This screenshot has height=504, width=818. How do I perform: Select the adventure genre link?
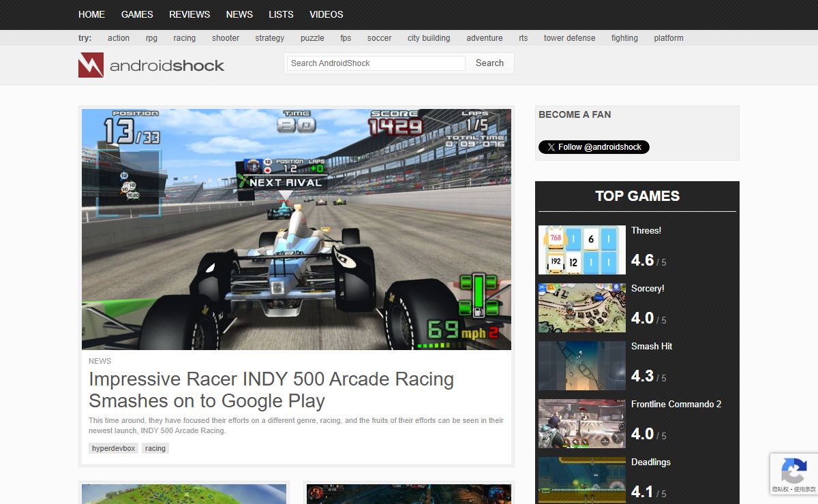click(485, 38)
